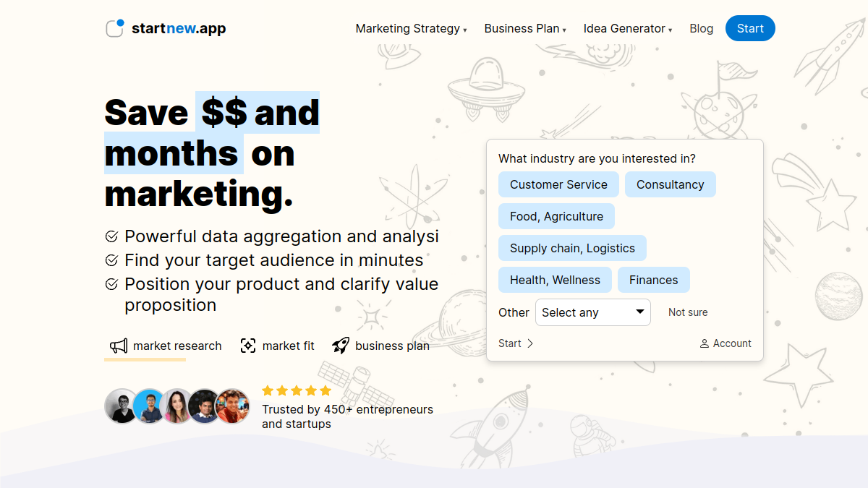Click the blue Start button
This screenshot has height=488, width=868.
(750, 28)
